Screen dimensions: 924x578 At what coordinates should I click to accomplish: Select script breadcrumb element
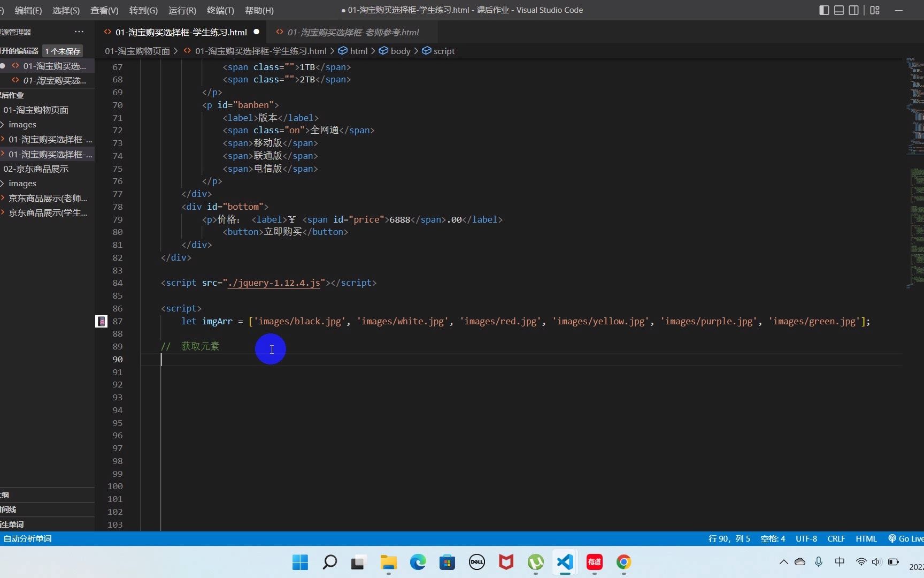click(x=438, y=51)
